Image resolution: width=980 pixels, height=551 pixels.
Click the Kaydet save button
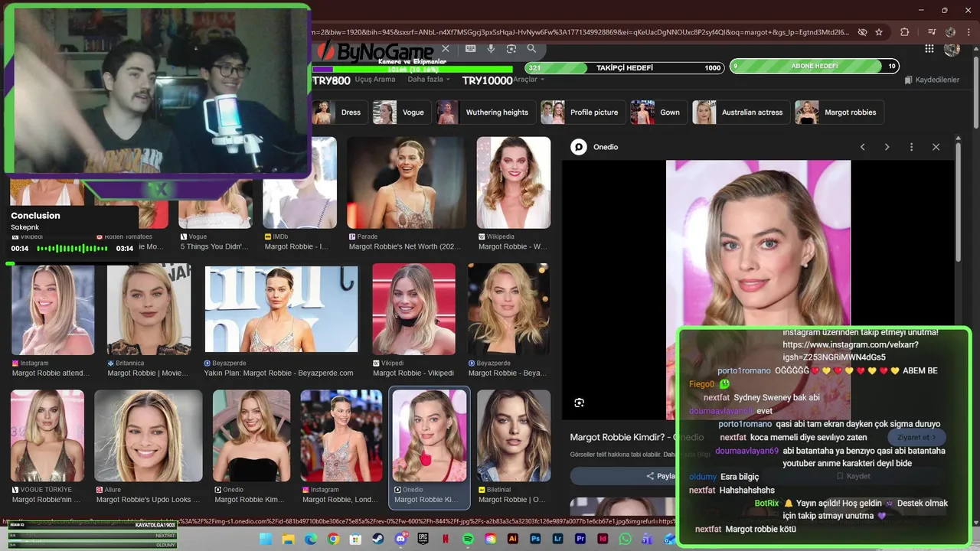[x=854, y=476]
